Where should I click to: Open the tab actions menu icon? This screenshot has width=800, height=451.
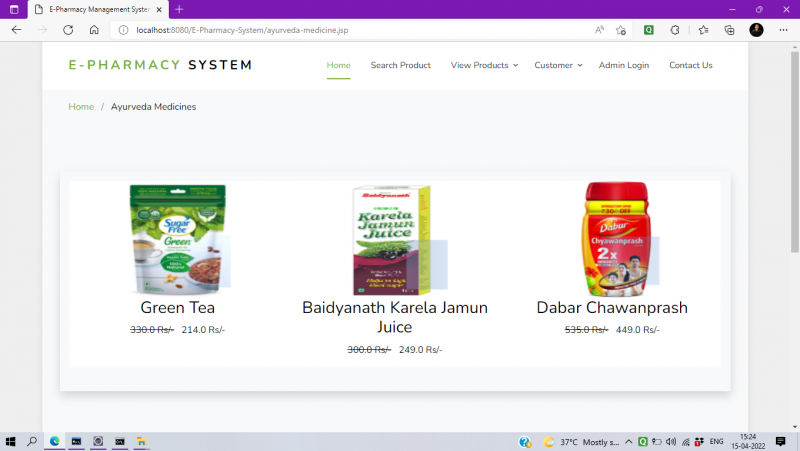pyautogui.click(x=14, y=9)
